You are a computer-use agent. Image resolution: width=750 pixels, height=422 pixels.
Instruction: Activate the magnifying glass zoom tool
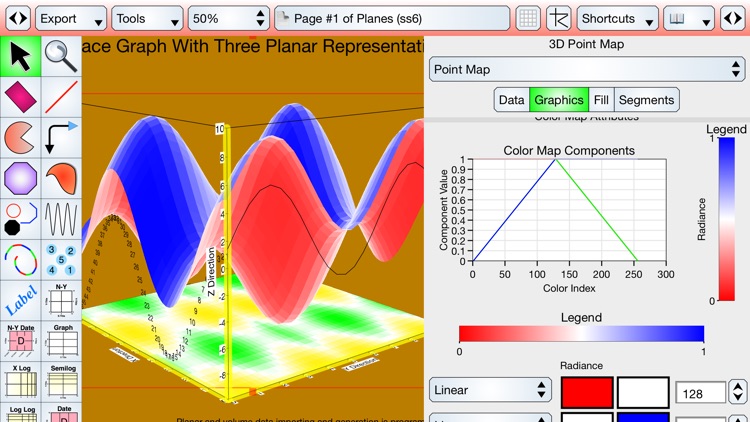[61, 56]
